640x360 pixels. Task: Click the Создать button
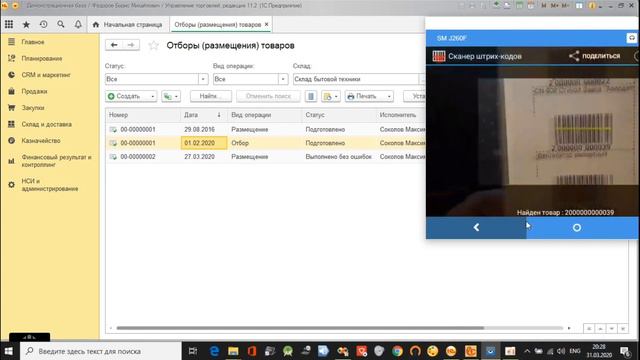coord(126,96)
